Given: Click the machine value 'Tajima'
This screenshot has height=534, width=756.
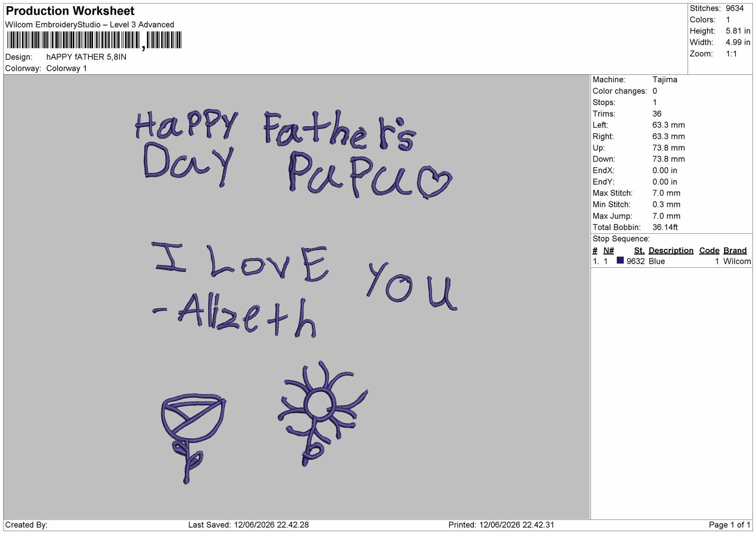Looking at the screenshot, I should coord(664,79).
